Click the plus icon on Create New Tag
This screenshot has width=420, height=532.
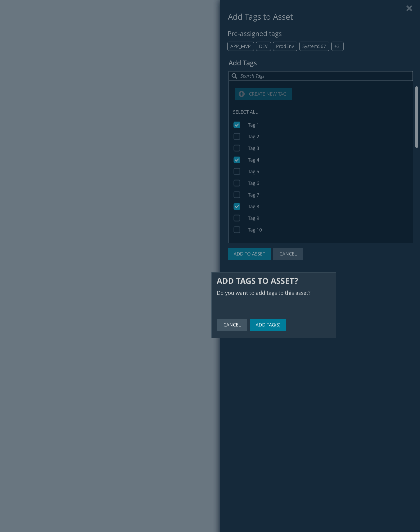(x=242, y=94)
